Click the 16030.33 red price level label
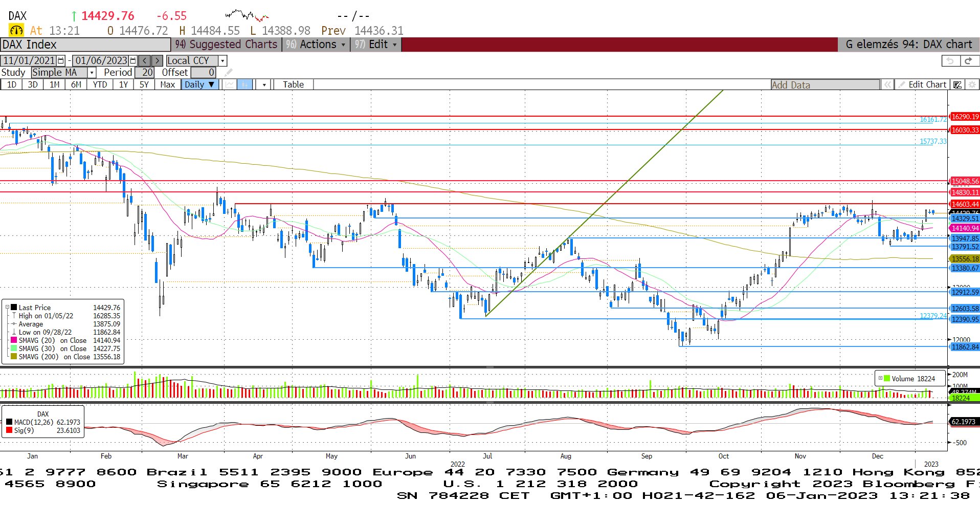Viewport: 980px width, 524px height. click(x=965, y=130)
